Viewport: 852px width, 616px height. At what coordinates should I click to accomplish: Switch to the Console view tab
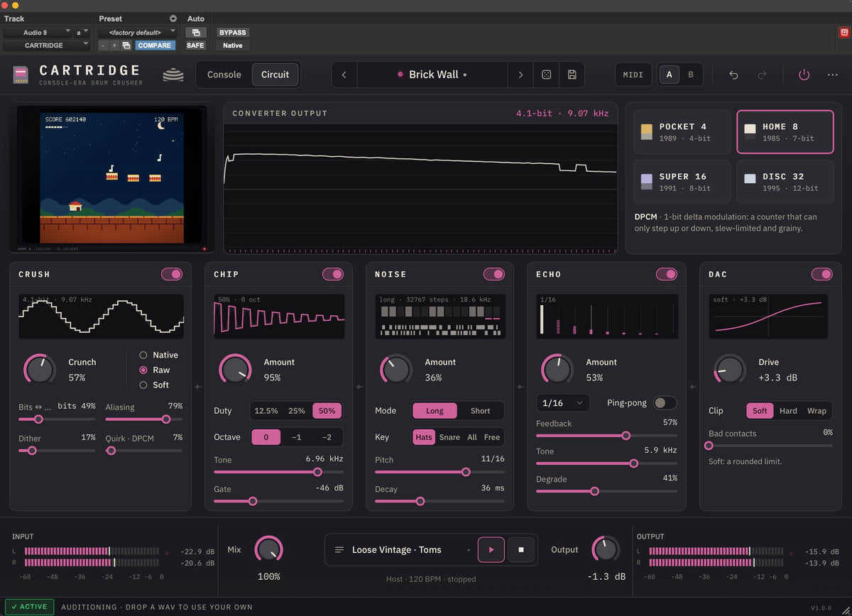[x=224, y=75]
